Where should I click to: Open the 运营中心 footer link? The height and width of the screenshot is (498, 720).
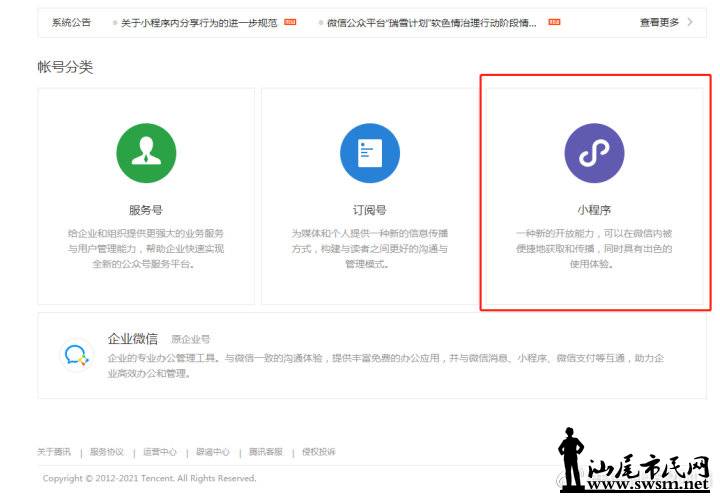click(x=160, y=452)
